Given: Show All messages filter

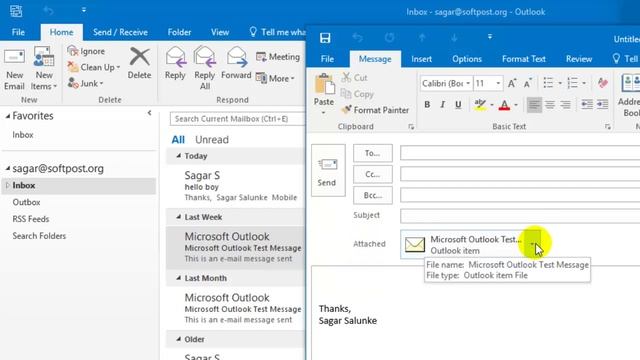Looking at the screenshot, I should pos(178,140).
